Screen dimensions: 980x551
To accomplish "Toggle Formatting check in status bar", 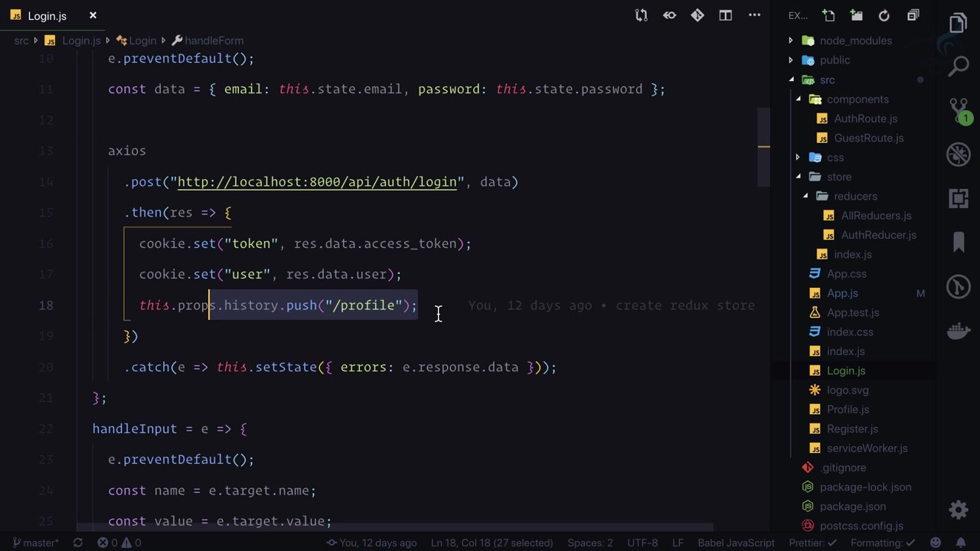I will click(x=883, y=543).
